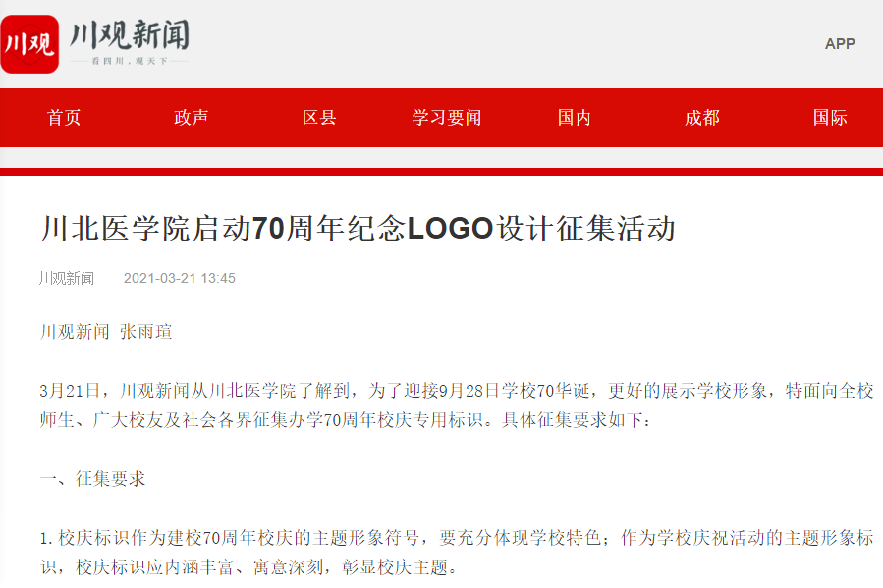Click the publish date 2021-03-21 13:45
This screenshot has width=883, height=588.
coord(179,278)
